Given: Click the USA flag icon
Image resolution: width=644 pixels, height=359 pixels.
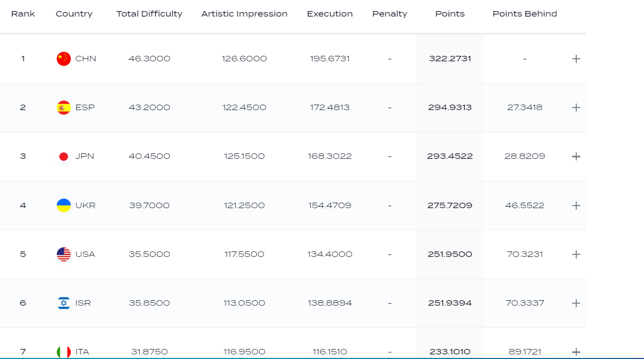Looking at the screenshot, I should tap(64, 254).
